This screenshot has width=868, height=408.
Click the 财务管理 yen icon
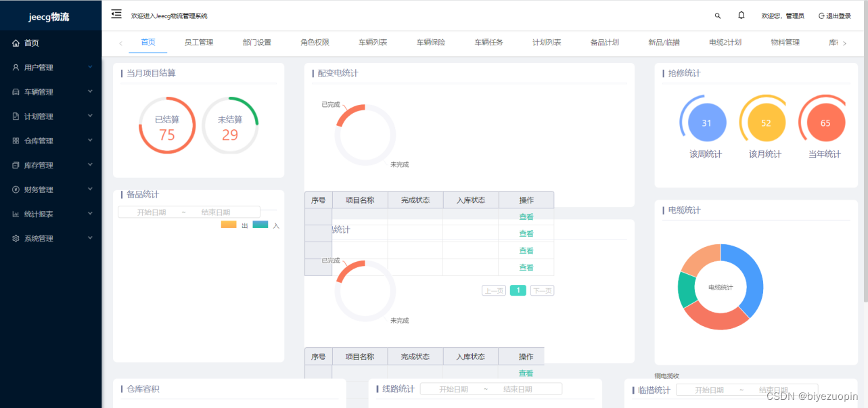pyautogui.click(x=16, y=189)
